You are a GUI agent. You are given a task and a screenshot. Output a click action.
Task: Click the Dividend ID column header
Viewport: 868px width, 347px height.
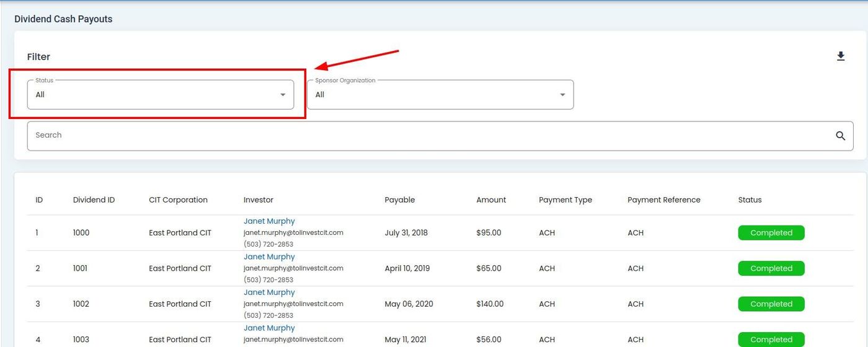pos(94,200)
